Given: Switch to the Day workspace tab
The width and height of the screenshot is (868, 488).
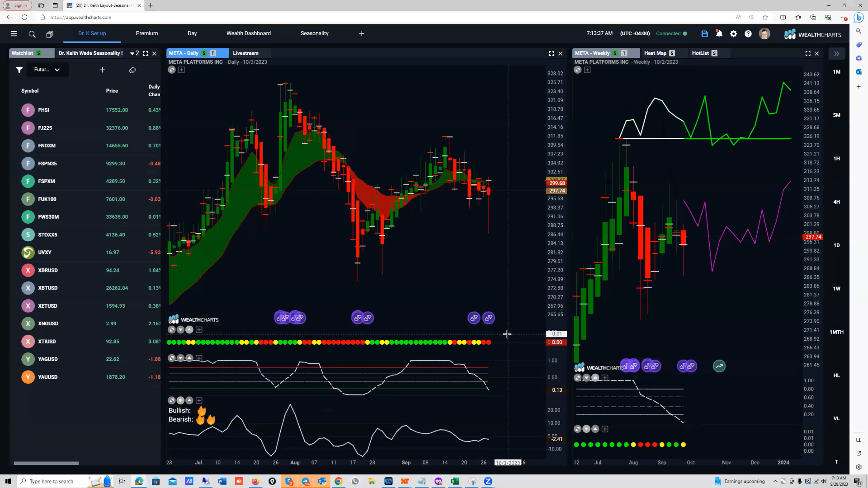Looking at the screenshot, I should point(192,33).
